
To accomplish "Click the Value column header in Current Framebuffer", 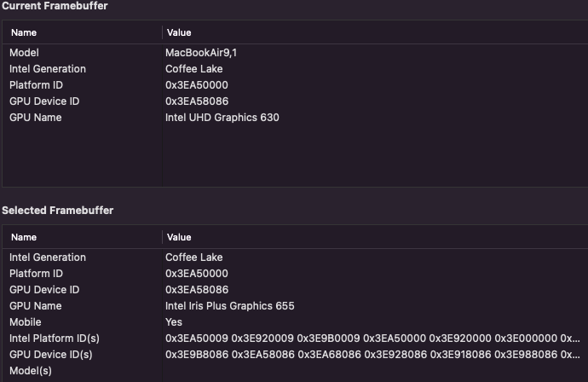I will click(x=375, y=32).
